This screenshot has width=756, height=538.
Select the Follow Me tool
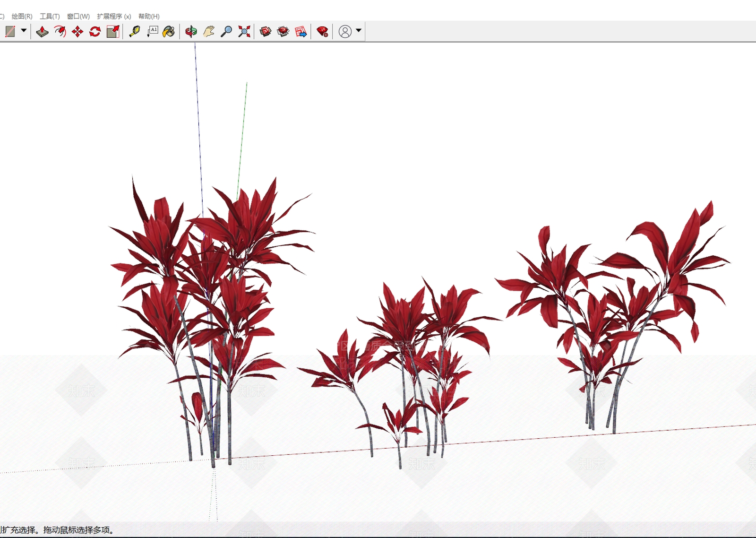60,32
